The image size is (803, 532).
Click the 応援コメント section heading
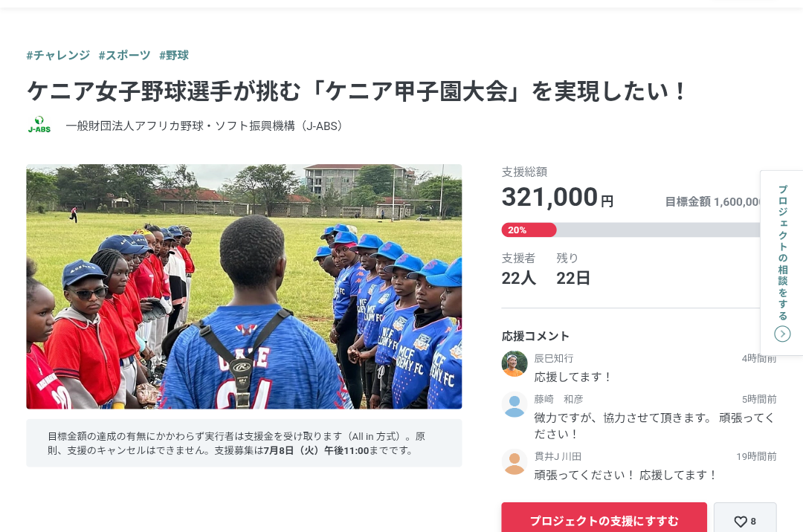[535, 336]
